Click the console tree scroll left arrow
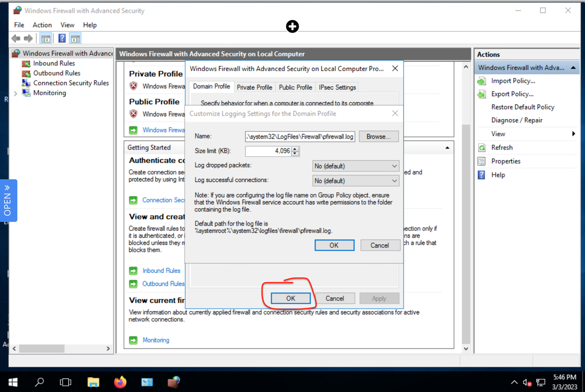 pyautogui.click(x=14, y=349)
